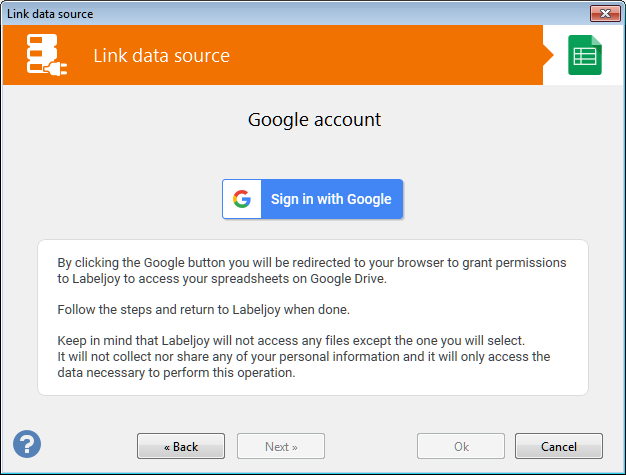This screenshot has width=626, height=475.
Task: Click the multicolored Google G logo
Action: tap(242, 199)
